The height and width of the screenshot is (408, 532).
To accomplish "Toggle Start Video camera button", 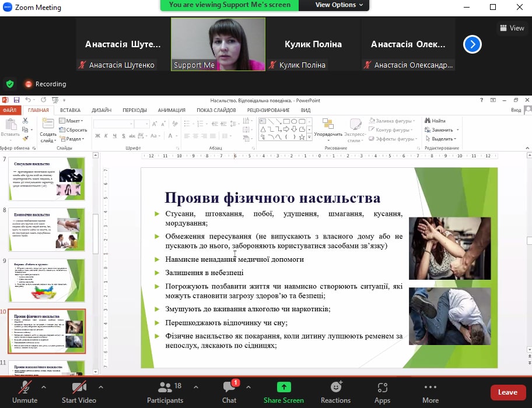I will tap(79, 388).
